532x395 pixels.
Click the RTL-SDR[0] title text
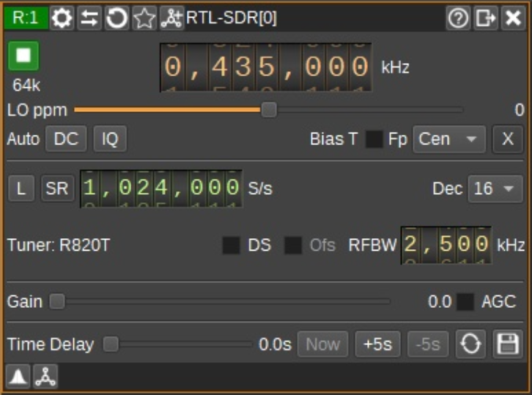pos(232,18)
